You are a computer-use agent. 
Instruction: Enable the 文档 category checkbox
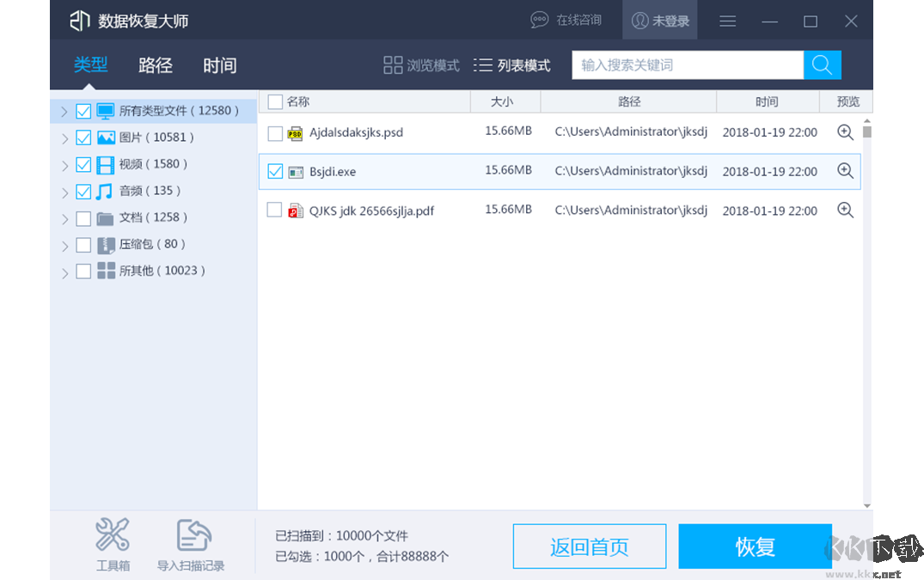tap(83, 217)
